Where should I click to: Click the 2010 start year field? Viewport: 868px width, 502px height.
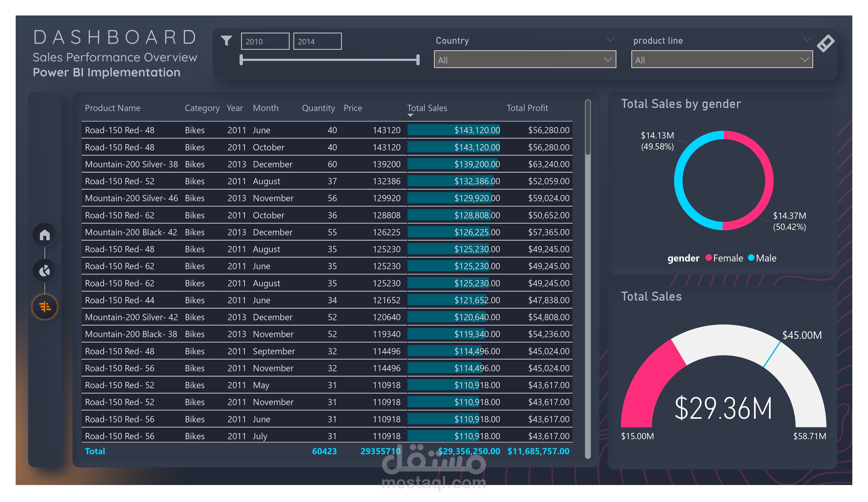[265, 41]
